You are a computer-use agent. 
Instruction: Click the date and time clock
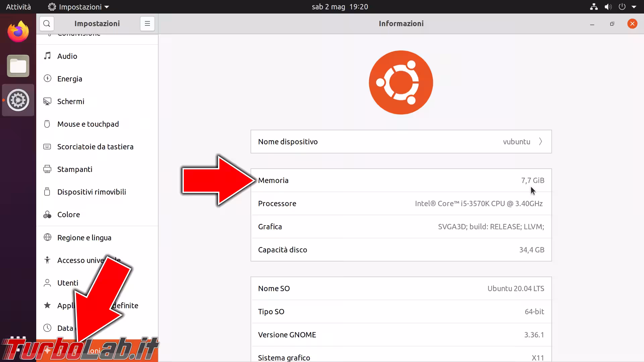point(340,7)
